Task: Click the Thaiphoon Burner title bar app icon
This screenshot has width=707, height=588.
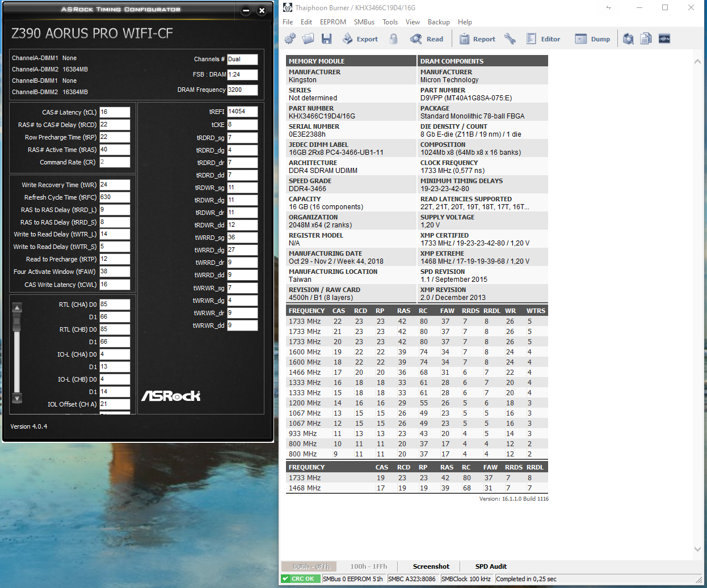Action: tap(288, 7)
